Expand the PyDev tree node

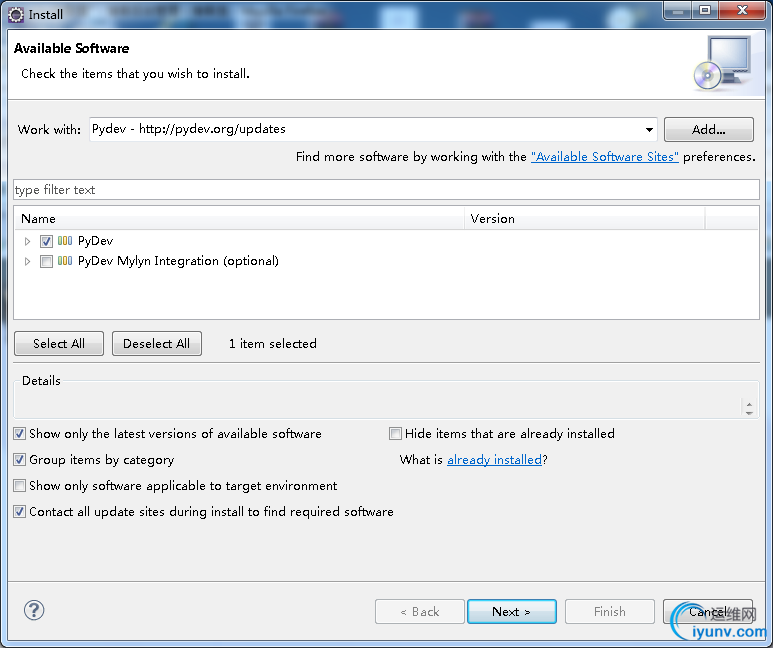[28, 241]
